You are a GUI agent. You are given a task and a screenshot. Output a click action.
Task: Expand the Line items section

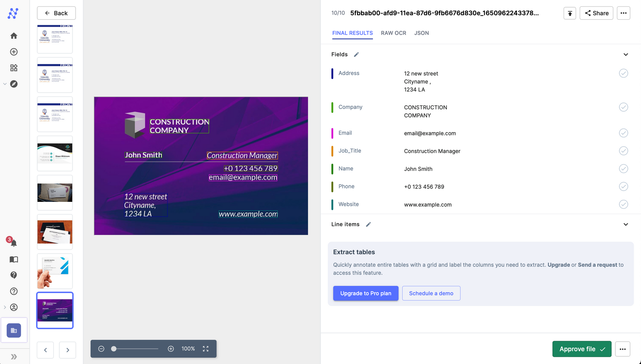click(x=625, y=224)
